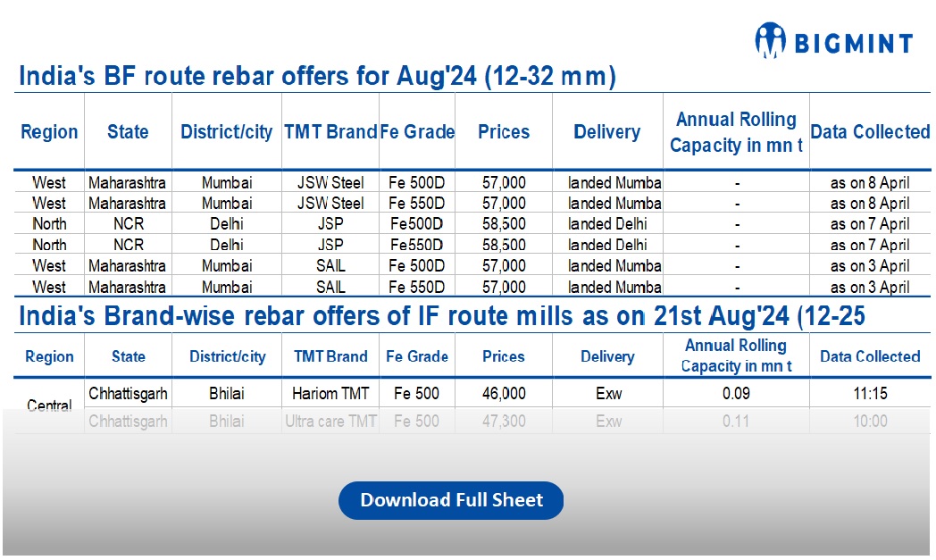The image size is (936, 560).
Task: Select Region header in BF route table
Action: pyautogui.click(x=49, y=132)
